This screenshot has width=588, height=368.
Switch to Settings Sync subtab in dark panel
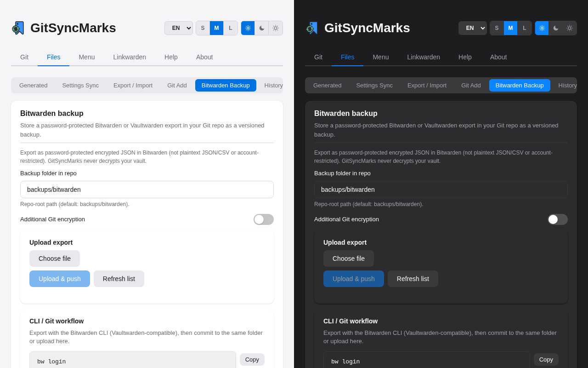[374, 85]
